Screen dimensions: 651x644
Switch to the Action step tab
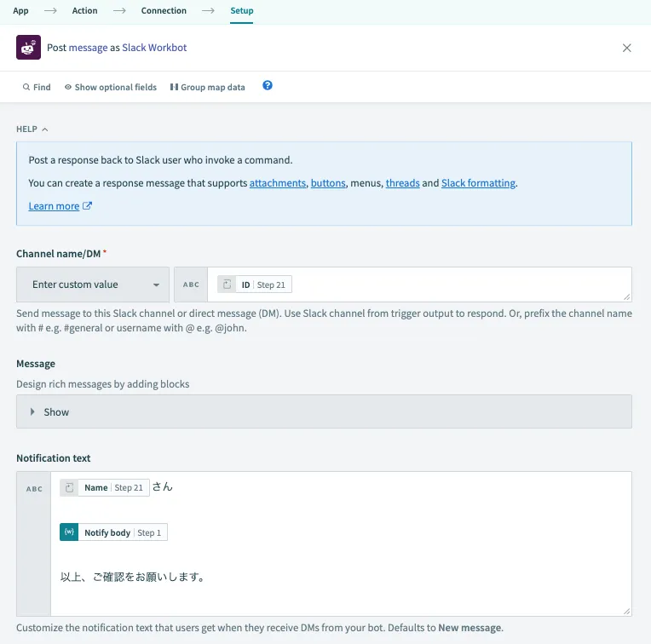pos(84,11)
